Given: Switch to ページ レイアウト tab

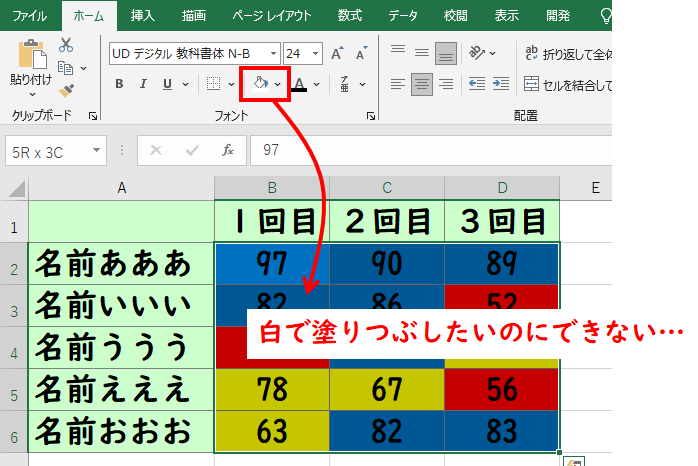Looking at the screenshot, I should click(x=272, y=16).
